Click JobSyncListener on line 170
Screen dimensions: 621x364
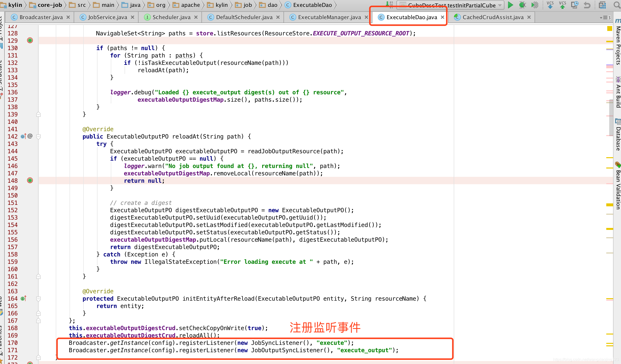280,343
